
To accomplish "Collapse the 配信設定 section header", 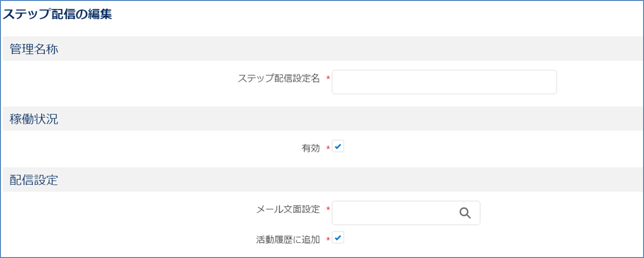I will point(322,180).
